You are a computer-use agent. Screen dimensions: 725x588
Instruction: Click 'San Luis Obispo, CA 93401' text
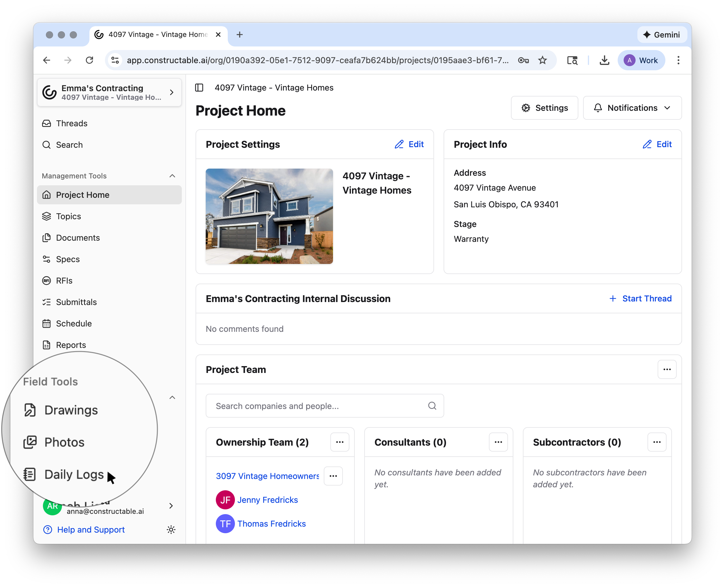pos(506,204)
